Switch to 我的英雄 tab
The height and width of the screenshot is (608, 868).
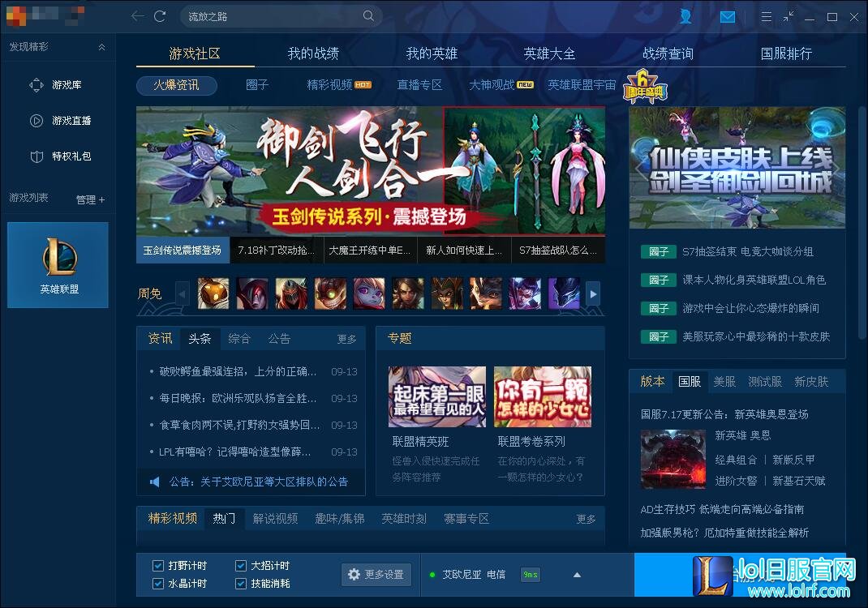(x=432, y=54)
